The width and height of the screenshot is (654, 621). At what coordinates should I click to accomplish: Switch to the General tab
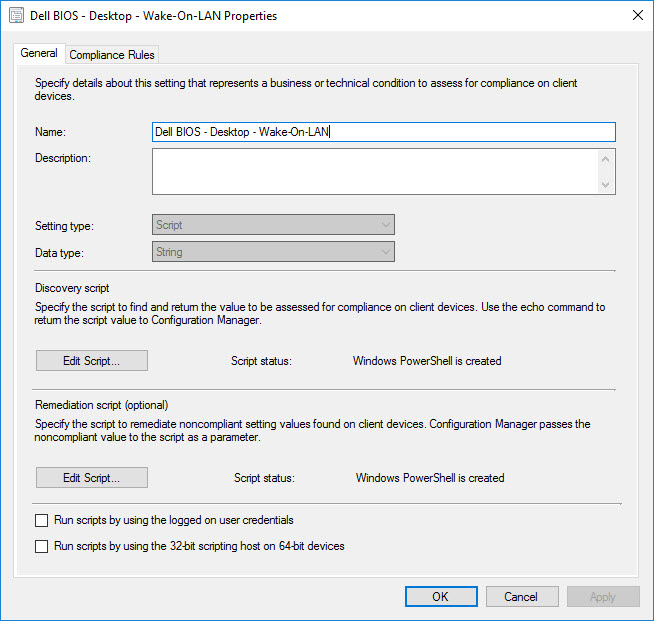point(39,54)
